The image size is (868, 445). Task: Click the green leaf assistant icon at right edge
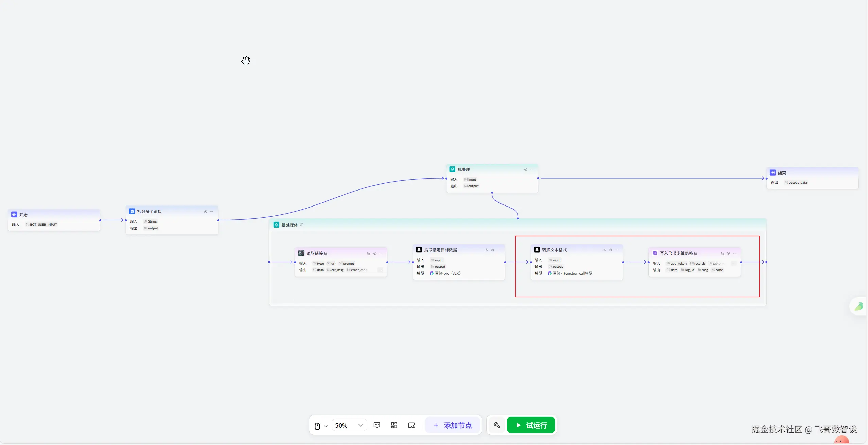pos(859,307)
